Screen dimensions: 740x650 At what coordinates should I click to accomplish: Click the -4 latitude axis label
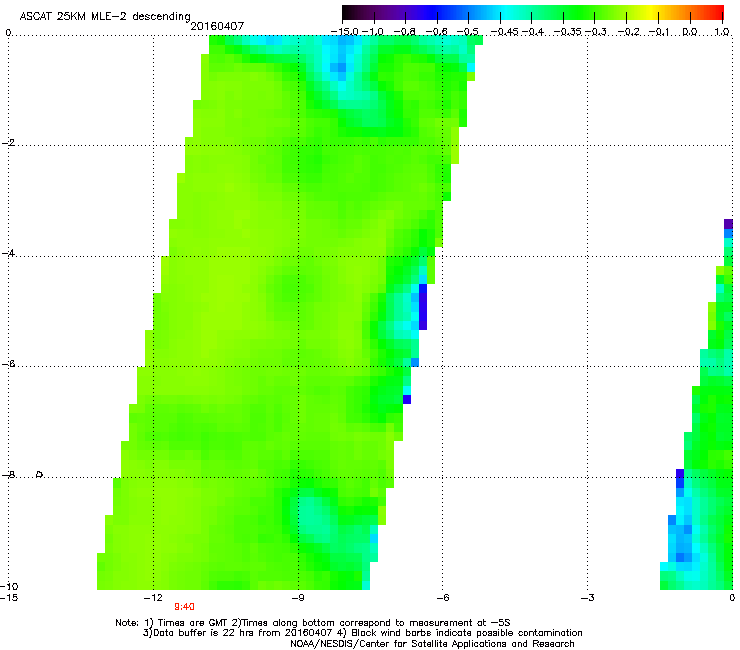pos(8,253)
